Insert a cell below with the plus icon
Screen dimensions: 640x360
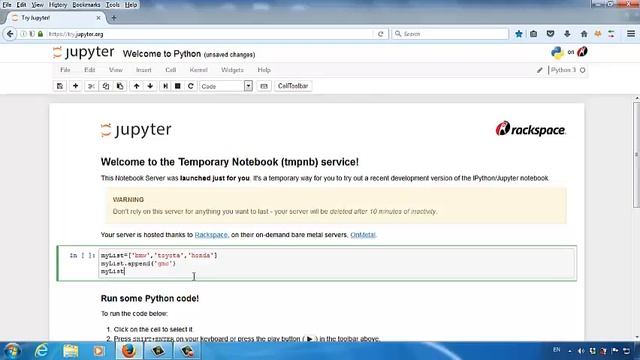point(75,86)
